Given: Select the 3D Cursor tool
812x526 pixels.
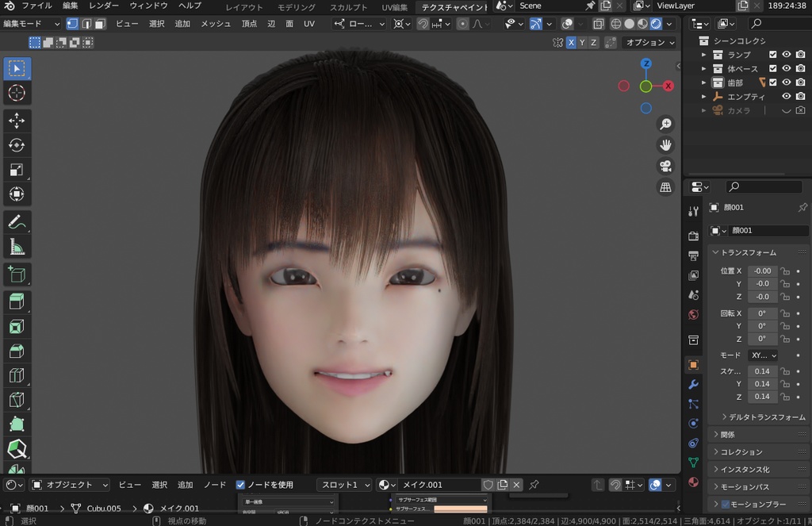Looking at the screenshot, I should pos(17,94).
